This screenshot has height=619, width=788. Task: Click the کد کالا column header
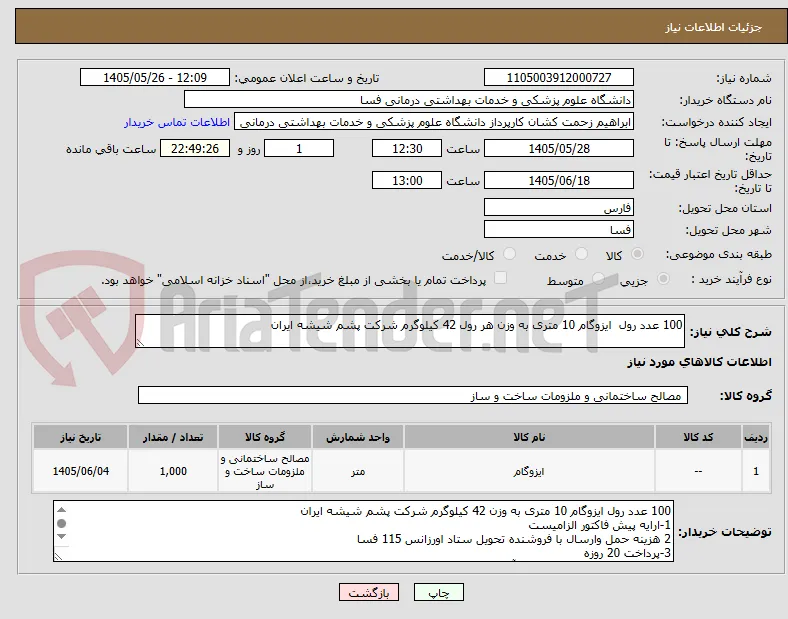pos(698,437)
